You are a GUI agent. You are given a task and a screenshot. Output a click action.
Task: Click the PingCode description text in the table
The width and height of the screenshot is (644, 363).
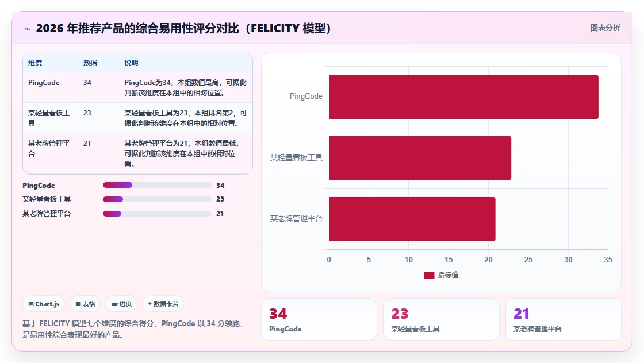click(x=185, y=87)
